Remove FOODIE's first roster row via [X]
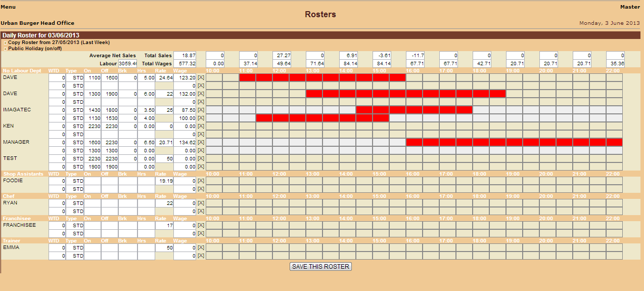Viewport: 644px width, 291px height. point(201,181)
